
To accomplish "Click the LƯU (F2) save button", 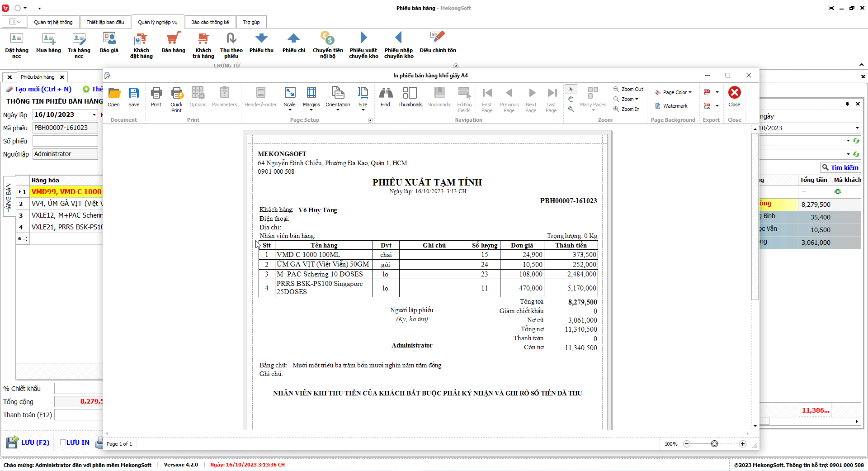I will [28, 442].
